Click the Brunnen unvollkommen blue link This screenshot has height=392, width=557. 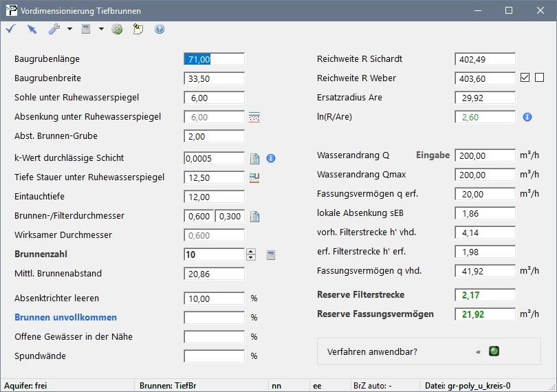(x=65, y=318)
